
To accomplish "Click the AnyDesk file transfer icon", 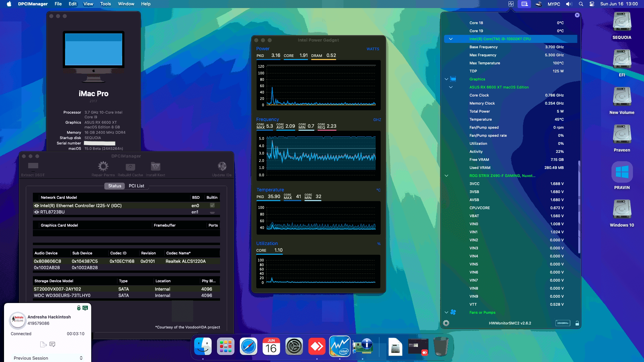I will tap(43, 344).
